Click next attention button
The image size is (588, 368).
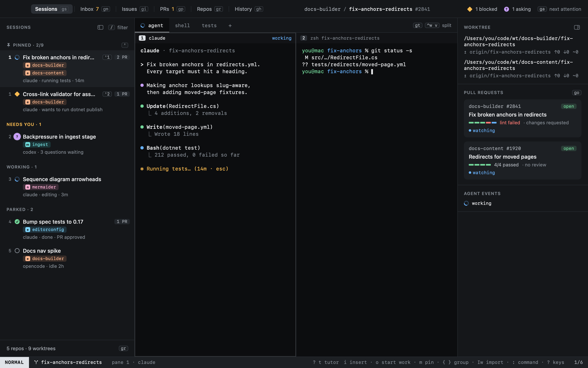(x=559, y=9)
